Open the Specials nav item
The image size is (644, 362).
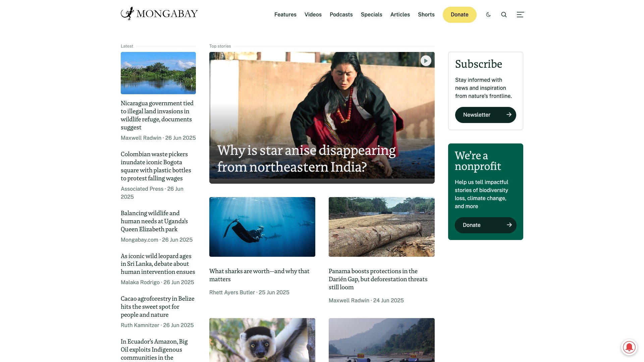[x=371, y=14]
